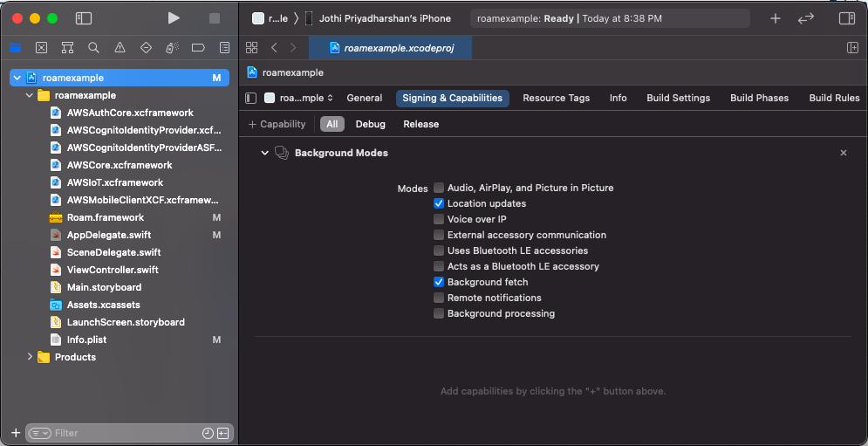Image resolution: width=868 pixels, height=446 pixels.
Task: Click the Library plus button in toolbar
Action: (x=776, y=18)
